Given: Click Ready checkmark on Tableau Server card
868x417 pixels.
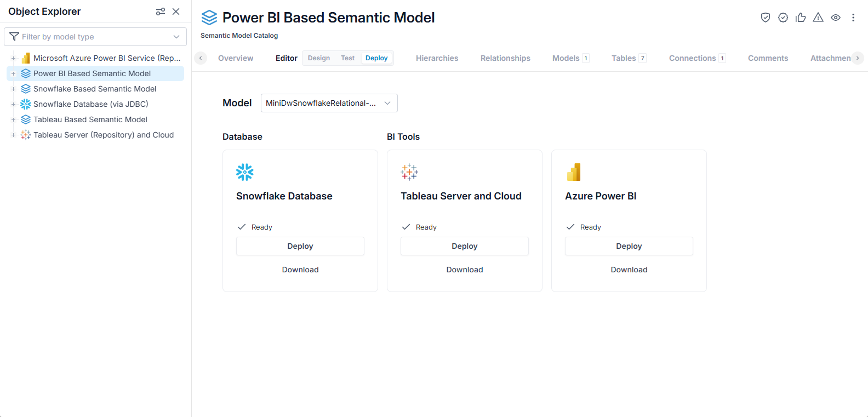Looking at the screenshot, I should click(x=406, y=227).
